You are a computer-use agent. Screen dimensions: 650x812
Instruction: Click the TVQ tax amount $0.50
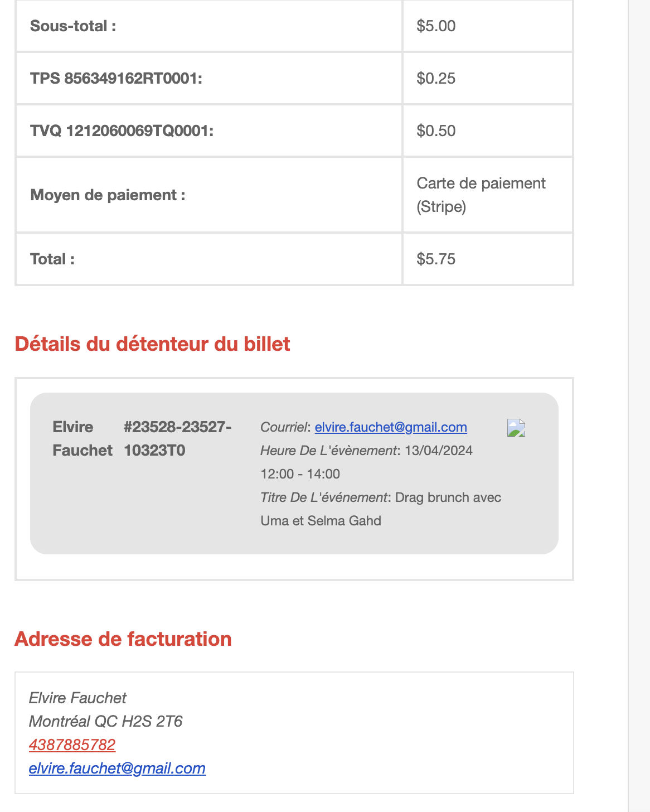click(x=436, y=131)
